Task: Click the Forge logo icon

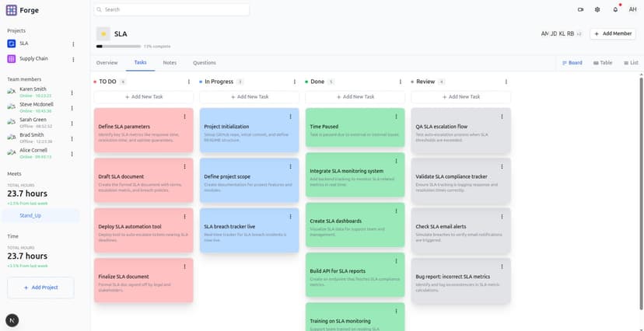Action: (11, 10)
